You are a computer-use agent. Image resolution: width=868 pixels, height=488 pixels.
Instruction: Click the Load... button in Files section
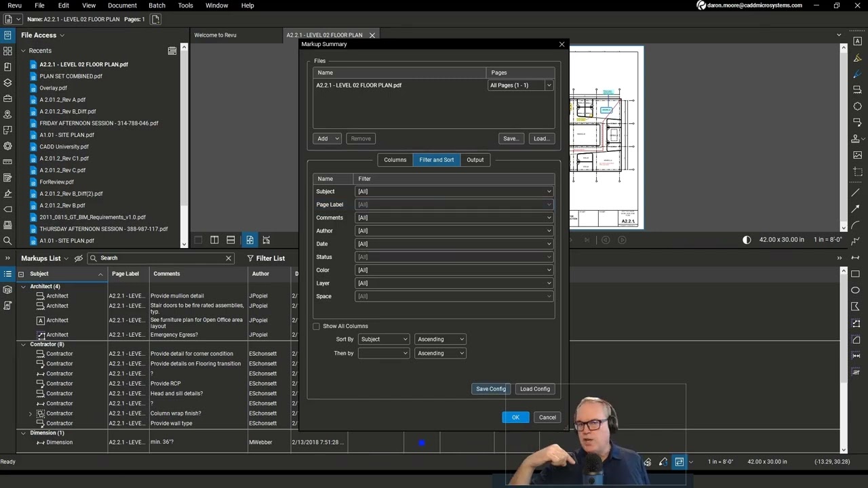tap(541, 139)
